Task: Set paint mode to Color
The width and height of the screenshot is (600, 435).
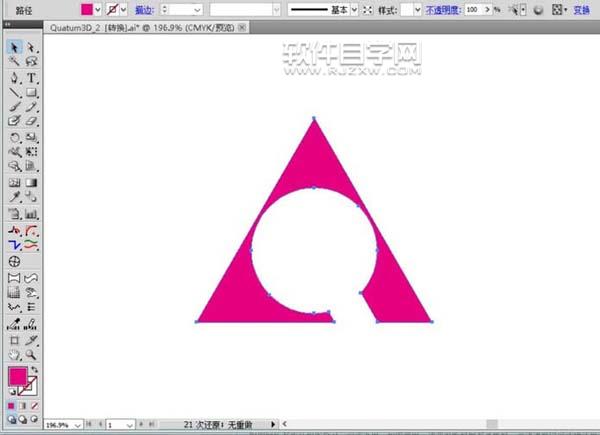Action: 11,406
